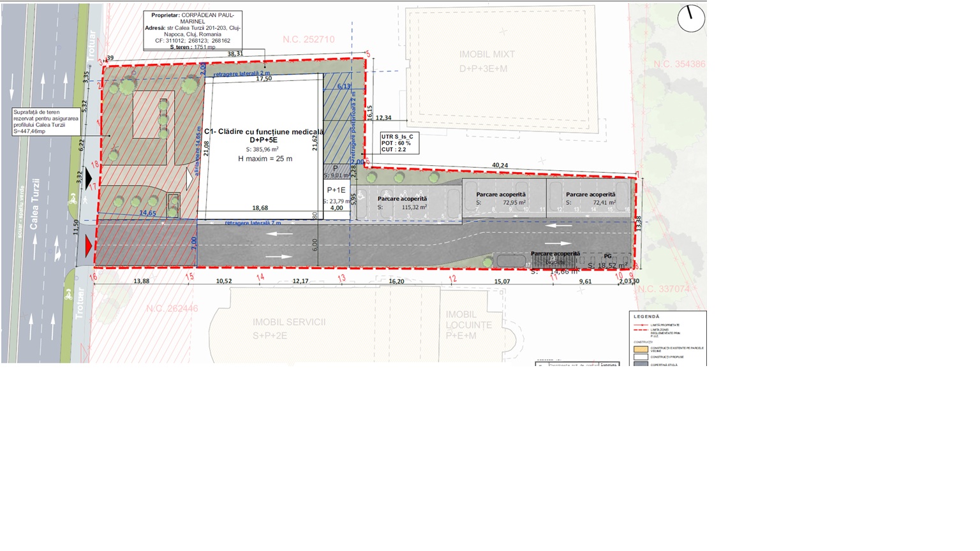The image size is (980, 551).
Task: Click the red vehicle access arrow
Action: [89, 246]
